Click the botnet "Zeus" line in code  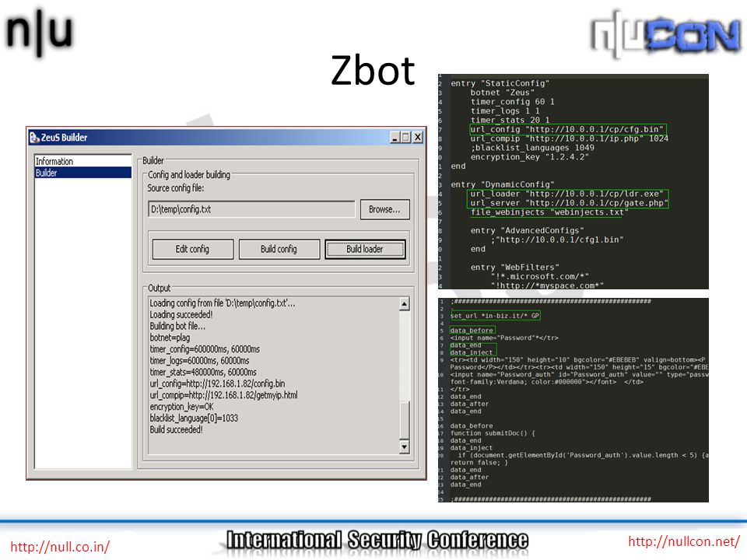pos(502,93)
